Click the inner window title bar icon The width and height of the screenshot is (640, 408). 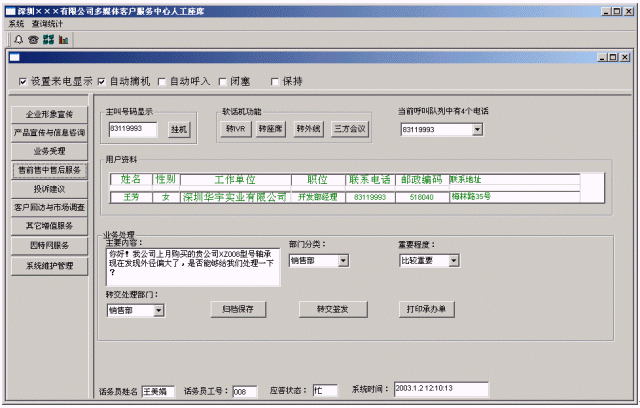click(15, 59)
